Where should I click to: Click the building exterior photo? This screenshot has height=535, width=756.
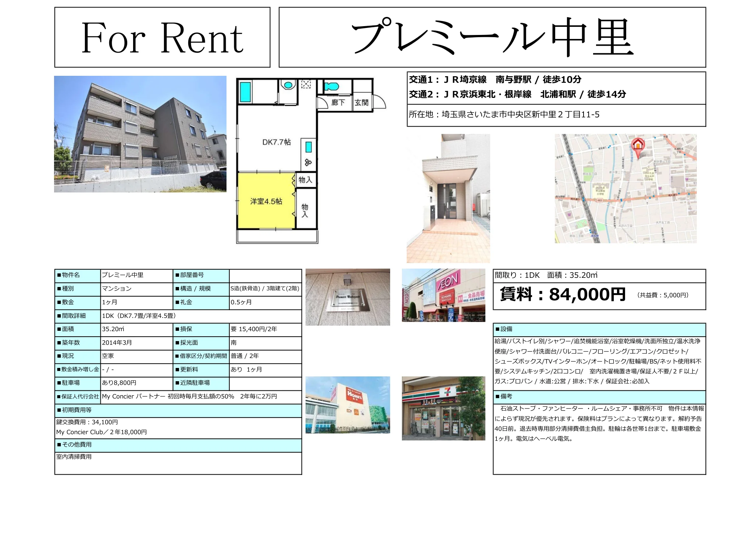140,134
